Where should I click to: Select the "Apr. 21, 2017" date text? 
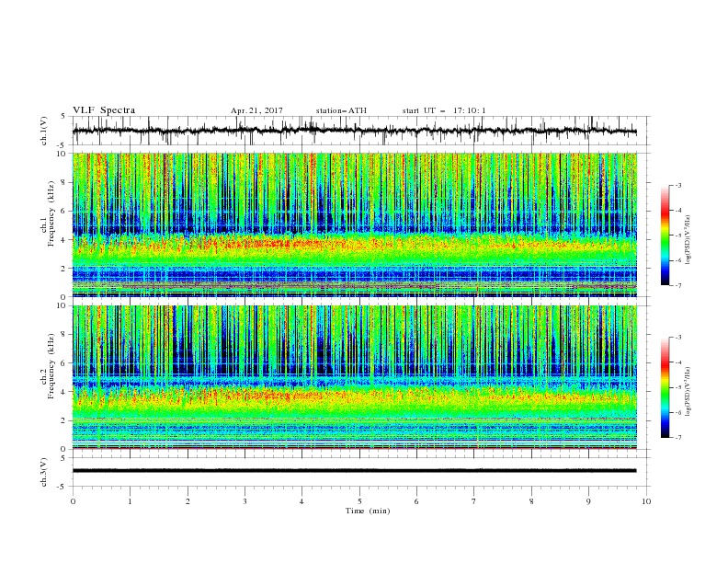[x=256, y=110]
